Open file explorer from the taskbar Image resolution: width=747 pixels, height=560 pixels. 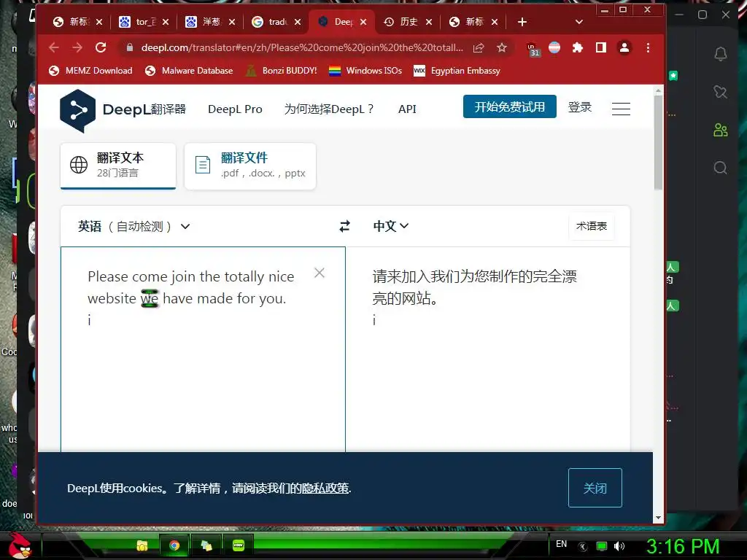(142, 545)
